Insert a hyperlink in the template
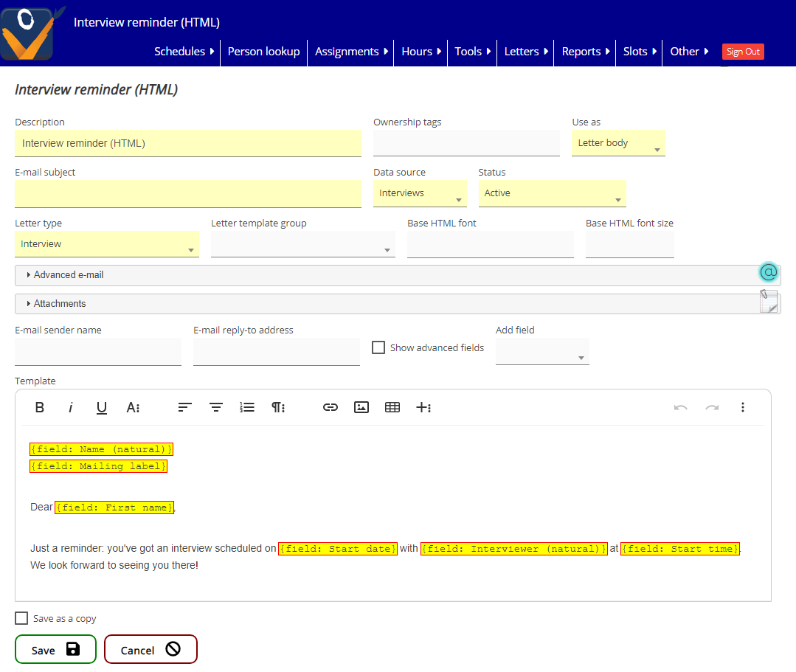The image size is (796, 672). [x=330, y=408]
